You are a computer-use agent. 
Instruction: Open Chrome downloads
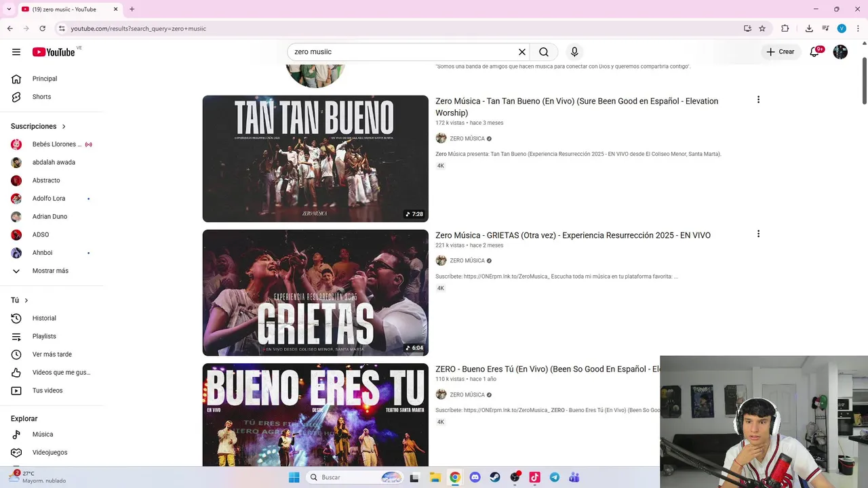809,28
